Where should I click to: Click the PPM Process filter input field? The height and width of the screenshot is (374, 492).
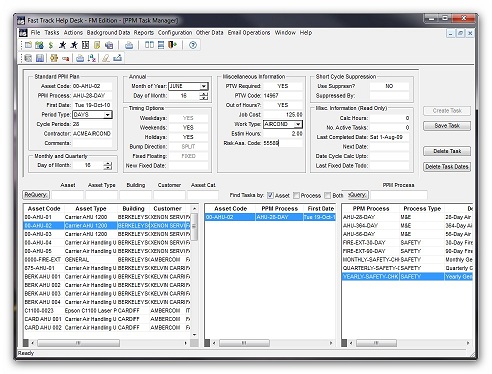[399, 195]
